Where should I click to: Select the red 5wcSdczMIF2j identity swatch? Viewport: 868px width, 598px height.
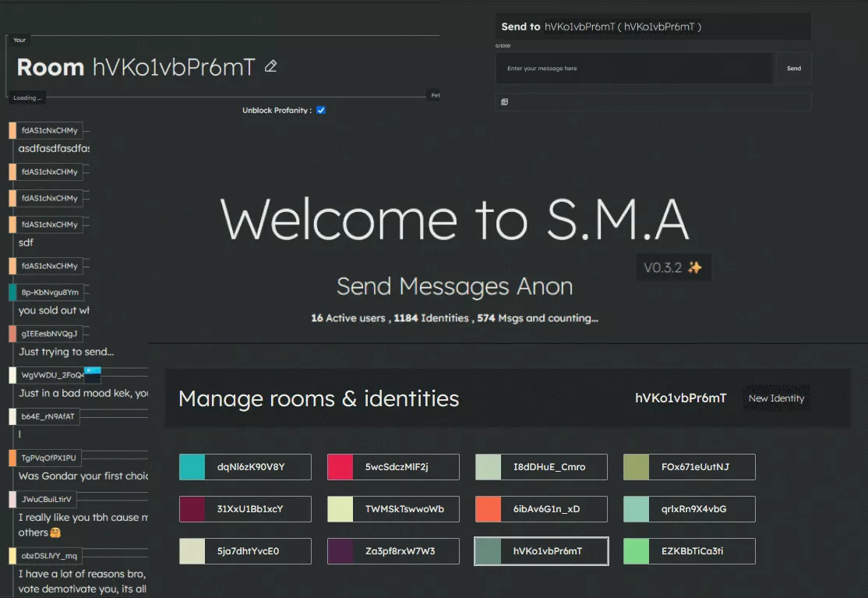pos(340,467)
